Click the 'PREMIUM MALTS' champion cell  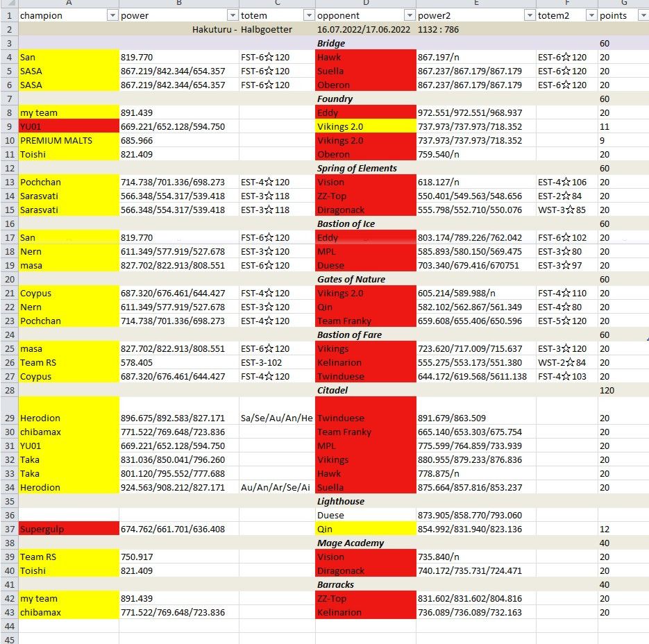(69, 141)
